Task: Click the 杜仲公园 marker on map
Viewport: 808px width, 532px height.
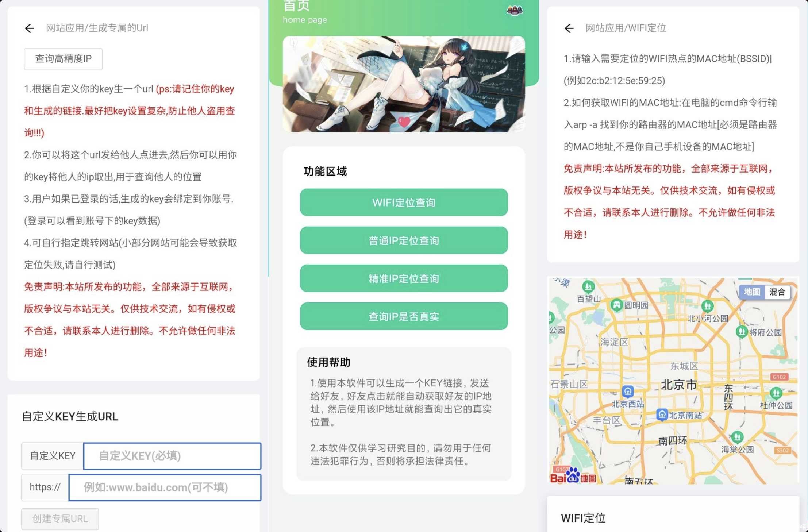Action: click(776, 393)
